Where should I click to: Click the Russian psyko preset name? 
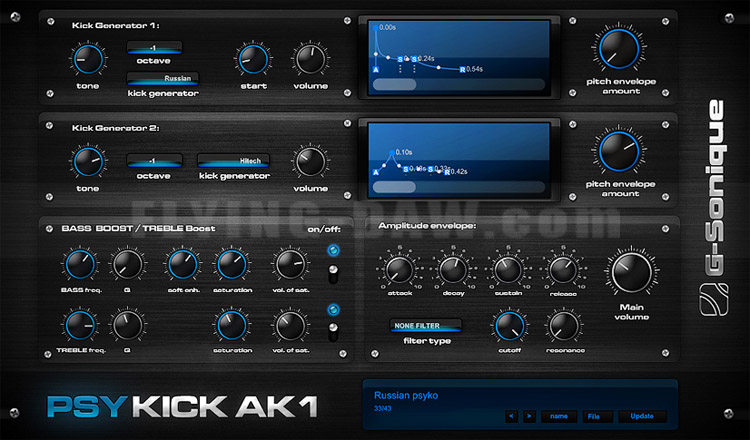pos(406,396)
